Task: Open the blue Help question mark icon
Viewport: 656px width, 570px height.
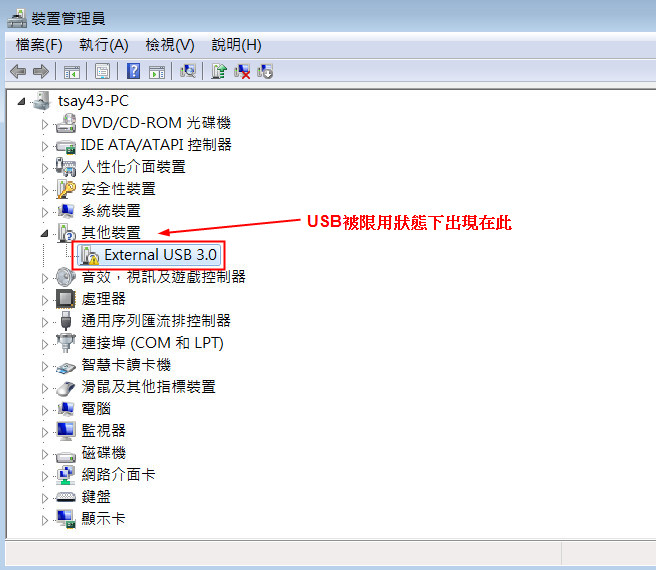Action: (x=133, y=71)
